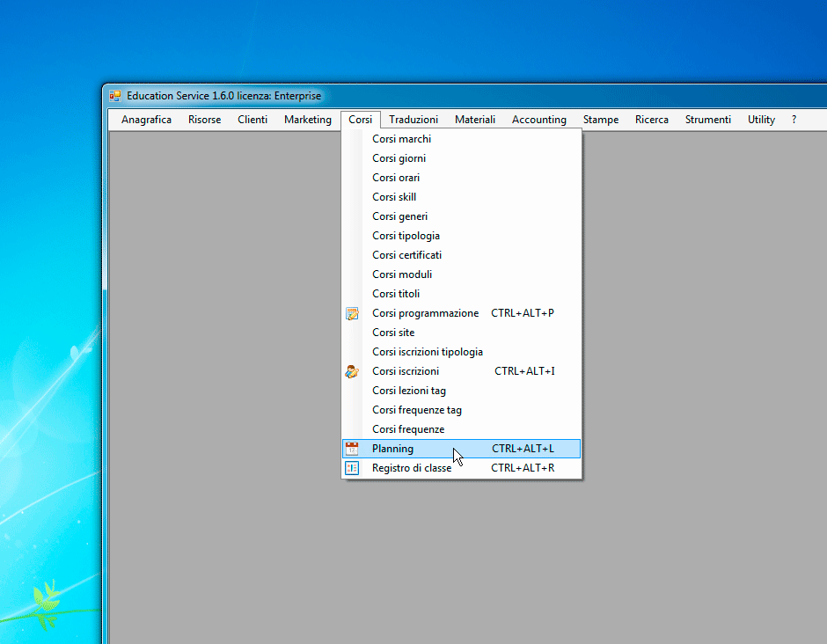Choose Corsi moduli from the list
This screenshot has width=827, height=644.
[462, 274]
